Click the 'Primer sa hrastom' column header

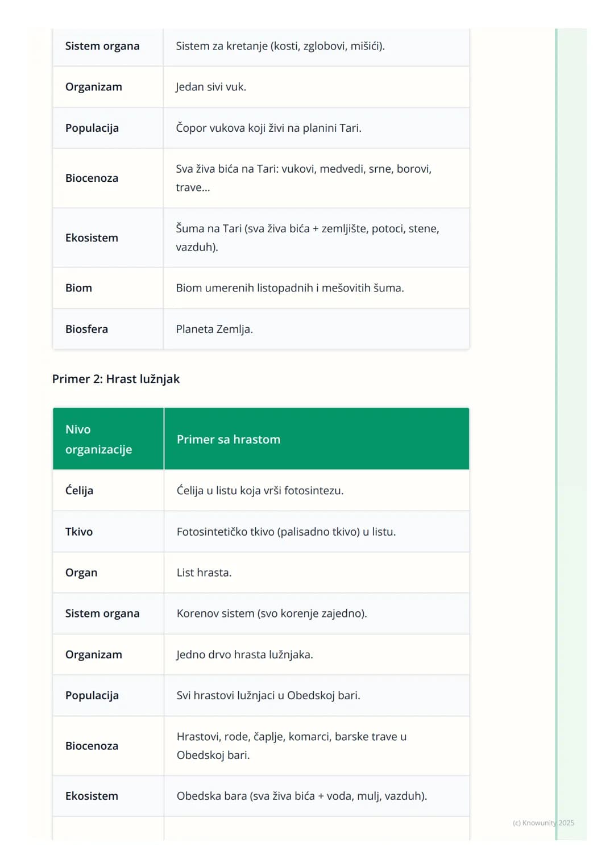tap(317, 439)
